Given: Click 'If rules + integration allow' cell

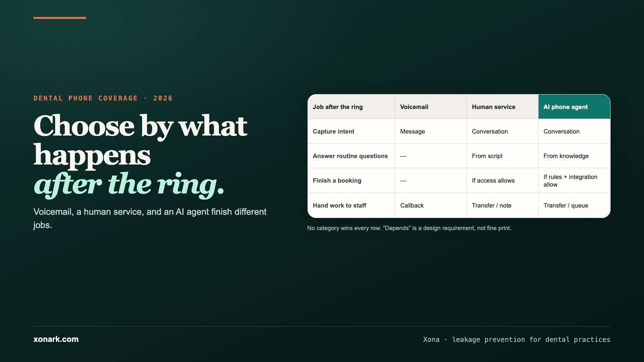Looking at the screenshot, I should tap(574, 181).
